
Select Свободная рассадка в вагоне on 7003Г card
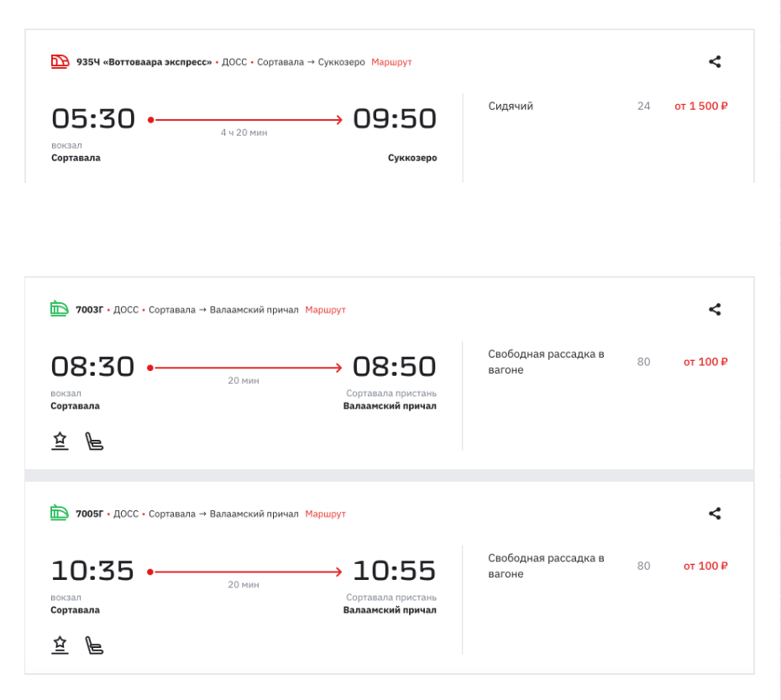pos(546,362)
